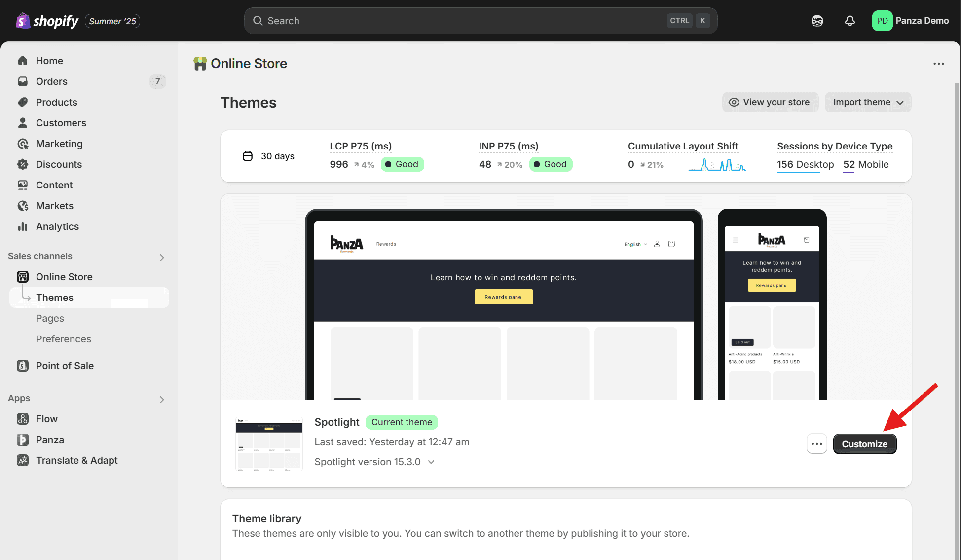The width and height of the screenshot is (961, 560).
Task: Click the Orders count badge 7
Action: click(157, 81)
